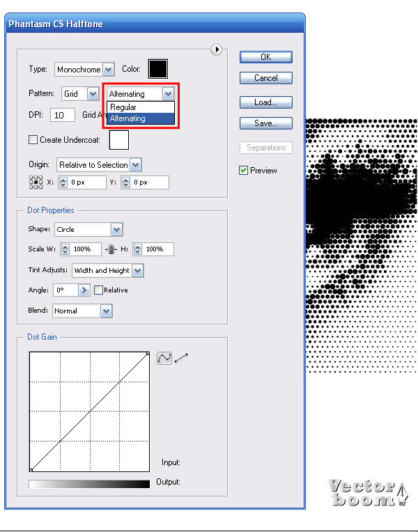
Task: Click the Save... button
Action: pos(266,123)
